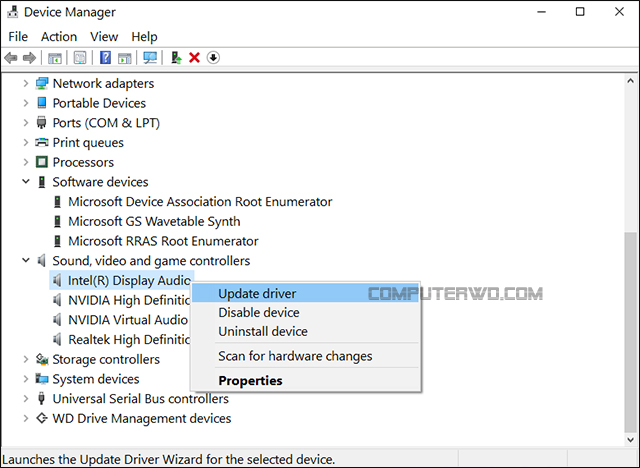The width and height of the screenshot is (640, 468).
Task: Click the Print queues printer icon
Action: tap(42, 142)
